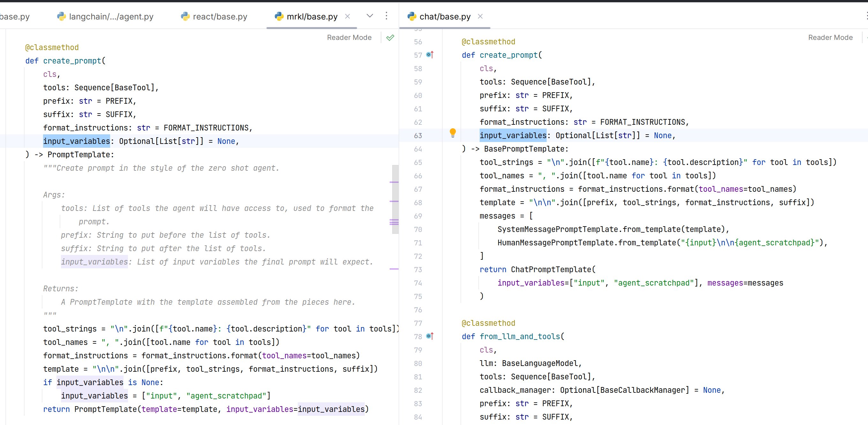Click the bookmark gutter icon at line 57

(x=430, y=55)
